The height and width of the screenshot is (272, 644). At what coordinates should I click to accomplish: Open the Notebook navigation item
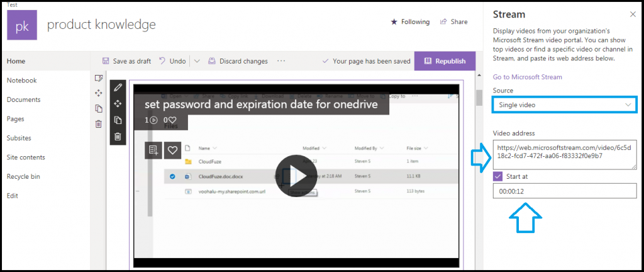(22, 80)
